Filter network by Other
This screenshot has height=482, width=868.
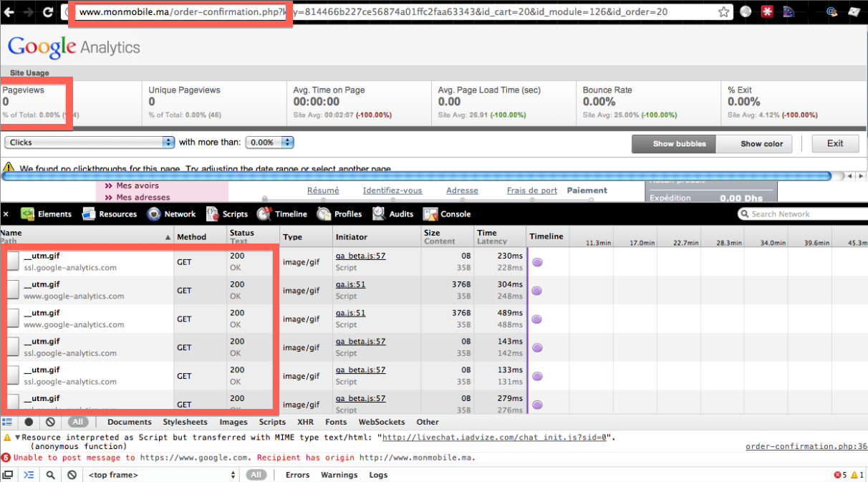click(428, 422)
